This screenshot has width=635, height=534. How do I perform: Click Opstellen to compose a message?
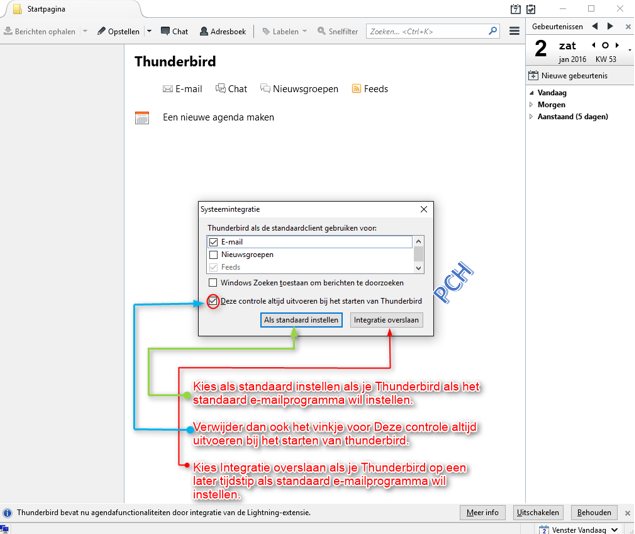pos(118,31)
